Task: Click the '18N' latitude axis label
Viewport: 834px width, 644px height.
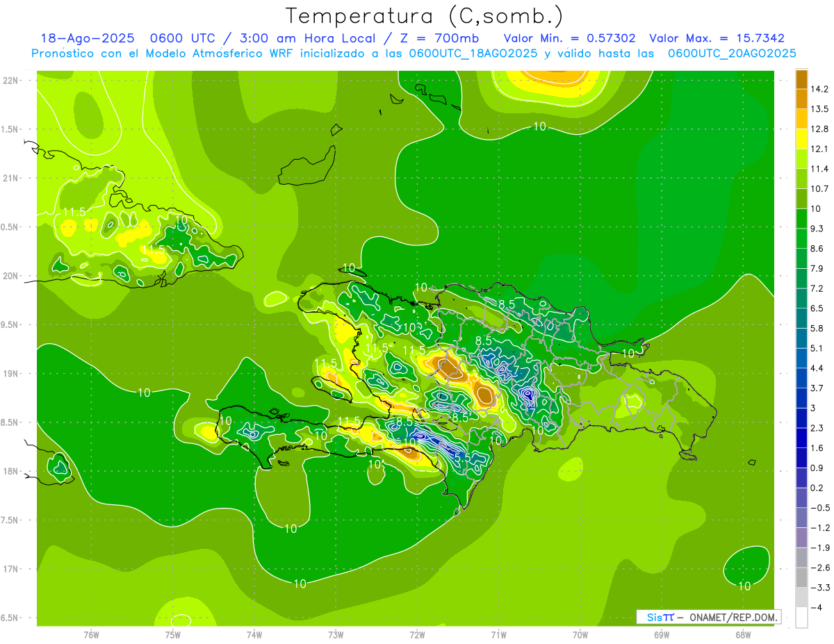Action: [x=12, y=471]
